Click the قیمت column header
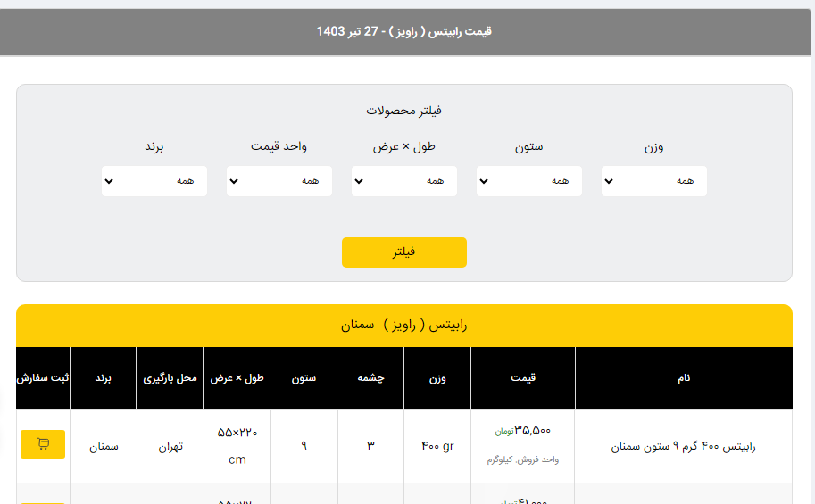The width and height of the screenshot is (815, 504). (523, 378)
